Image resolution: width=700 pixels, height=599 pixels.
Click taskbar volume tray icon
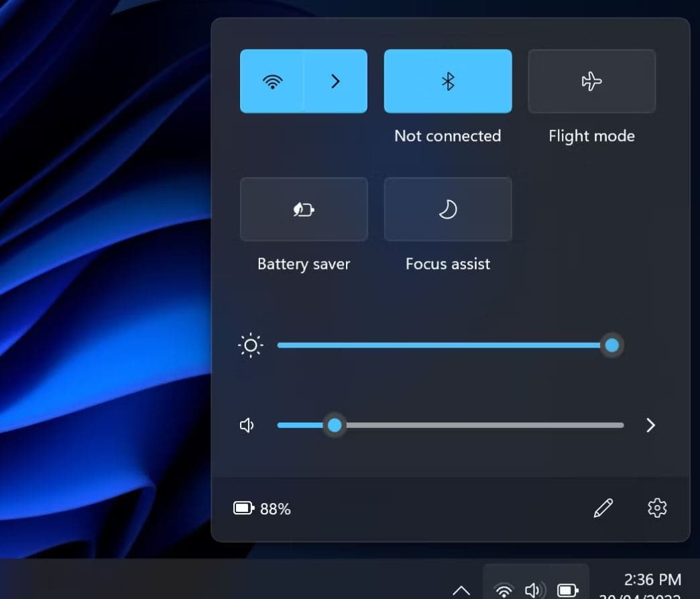click(535, 590)
